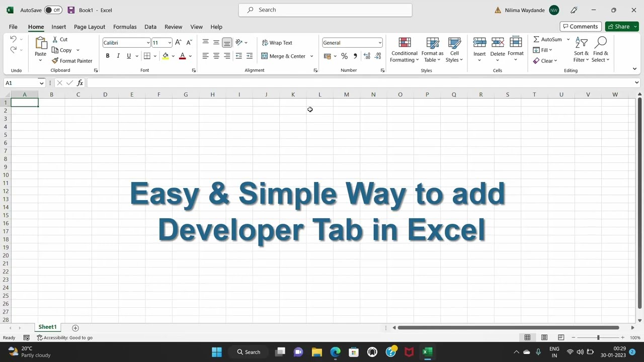Toggle Align Left
The image size is (644, 362).
point(205,56)
